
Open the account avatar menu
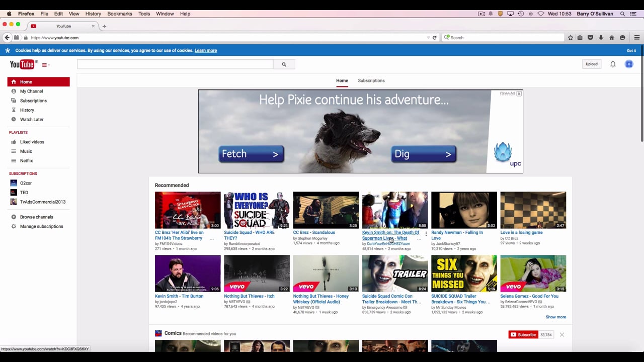point(629,64)
